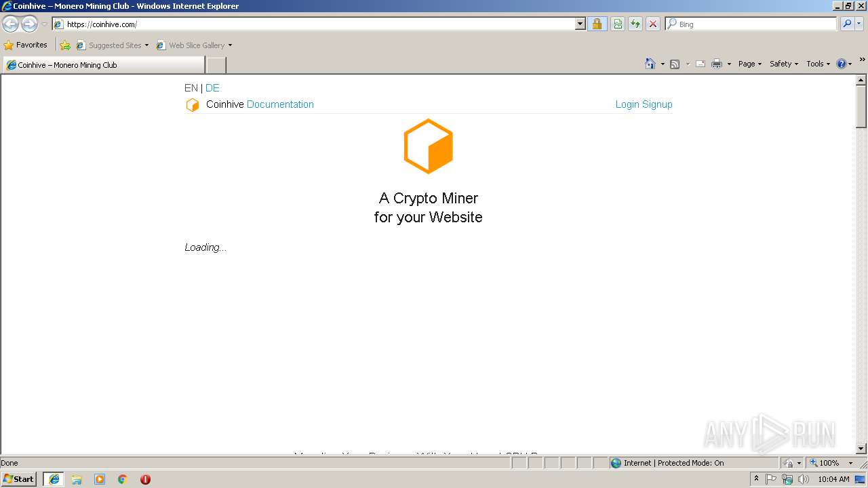This screenshot has height=488, width=868.
Task: Open the search provider dropdown arrow
Action: 859,24
